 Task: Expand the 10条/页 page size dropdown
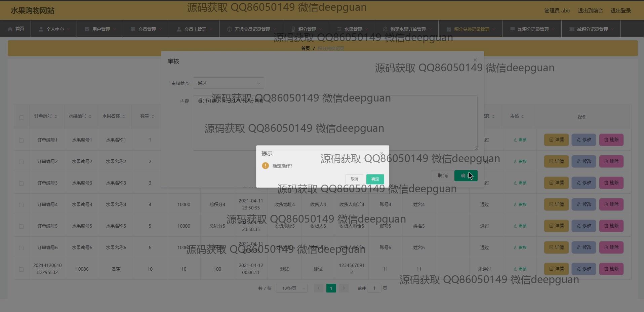tap(291, 288)
